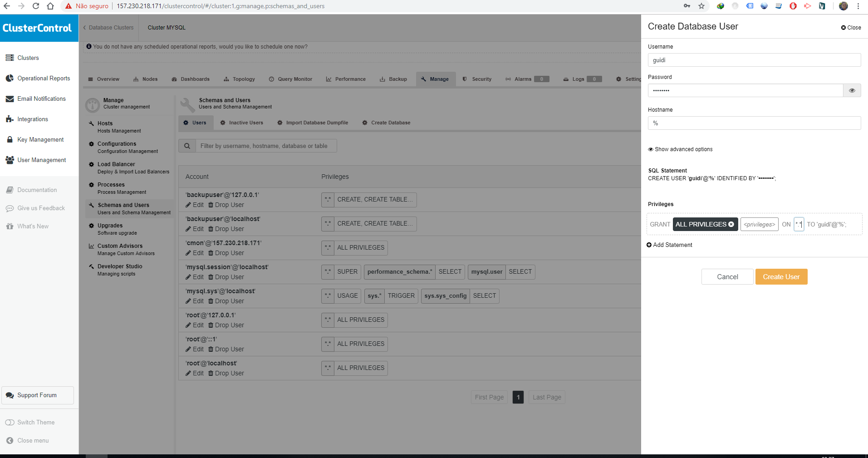The height and width of the screenshot is (458, 868).
Task: Switch to the Inactive Users tab
Action: pyautogui.click(x=242, y=123)
